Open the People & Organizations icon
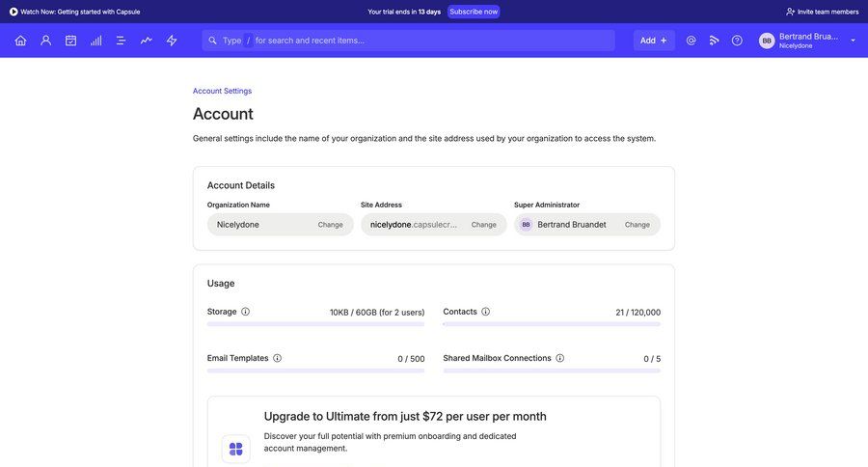 pyautogui.click(x=45, y=41)
